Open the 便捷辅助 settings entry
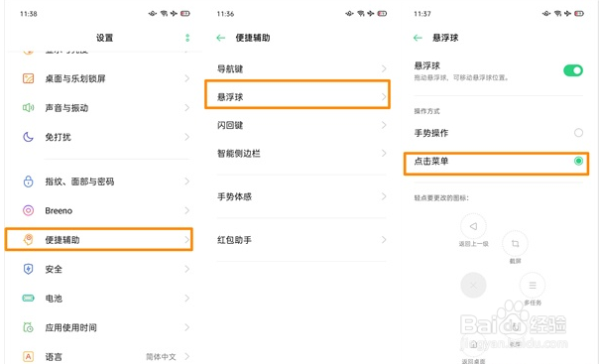Screen dimensions: 600x364 click(x=99, y=240)
